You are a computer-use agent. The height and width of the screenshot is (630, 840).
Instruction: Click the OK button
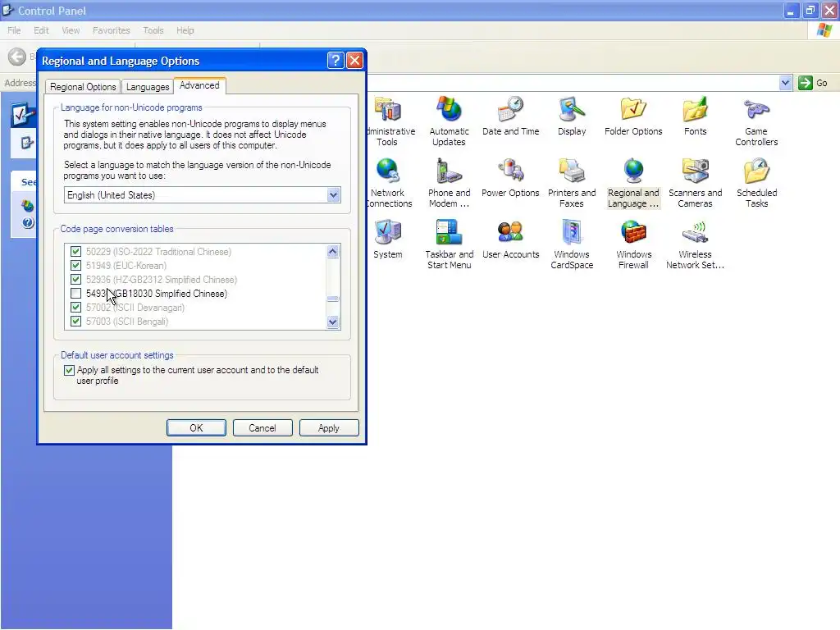[x=196, y=428]
